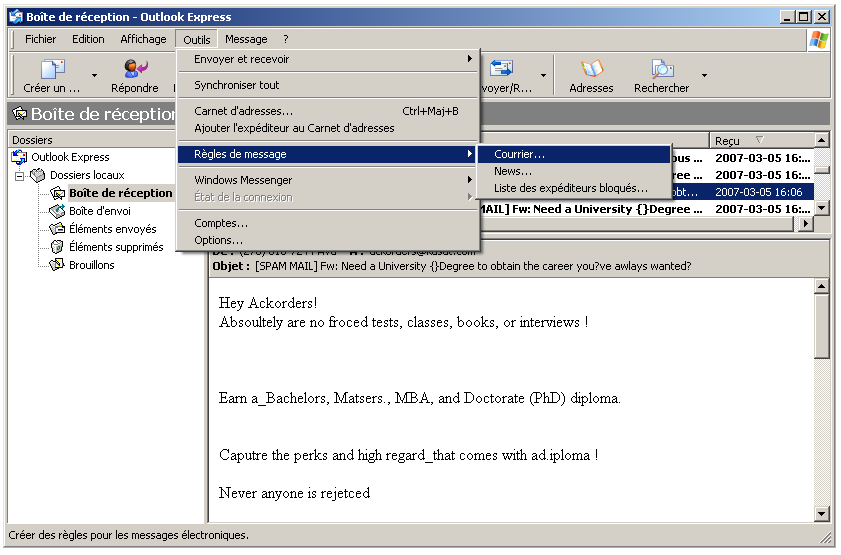Click preview pane scroll down arrow

pyautogui.click(x=821, y=514)
